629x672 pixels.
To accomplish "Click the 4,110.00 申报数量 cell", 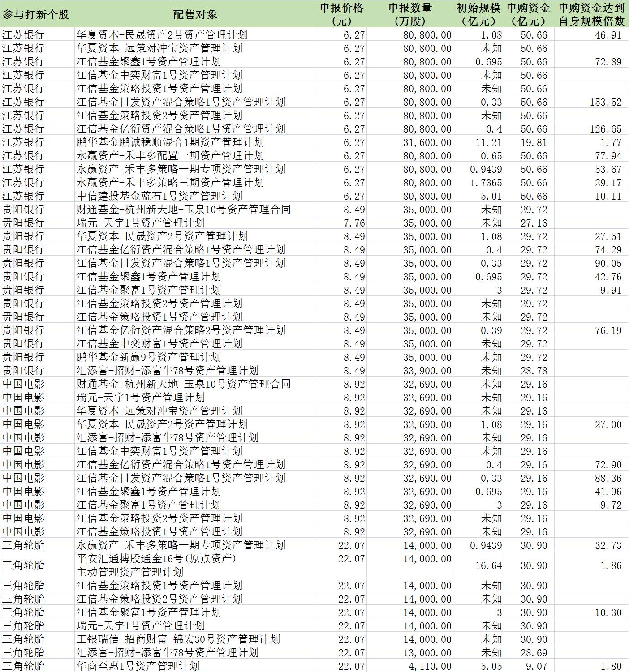I will click(x=430, y=666).
